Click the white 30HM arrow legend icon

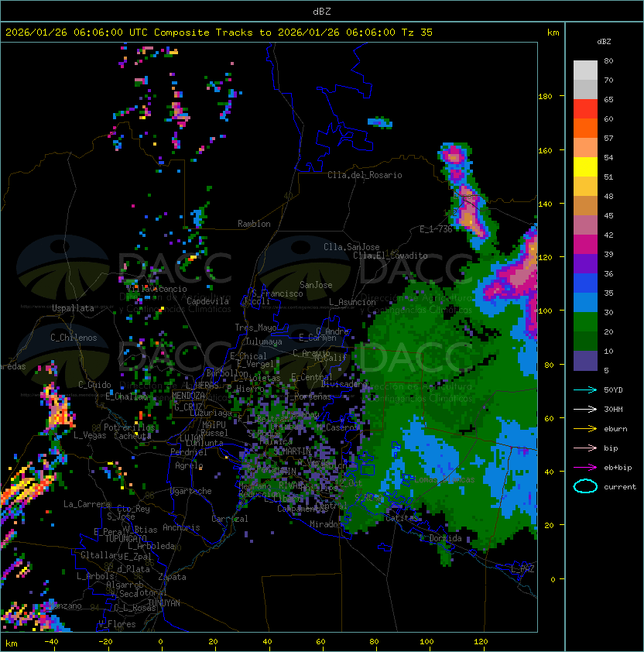(585, 409)
